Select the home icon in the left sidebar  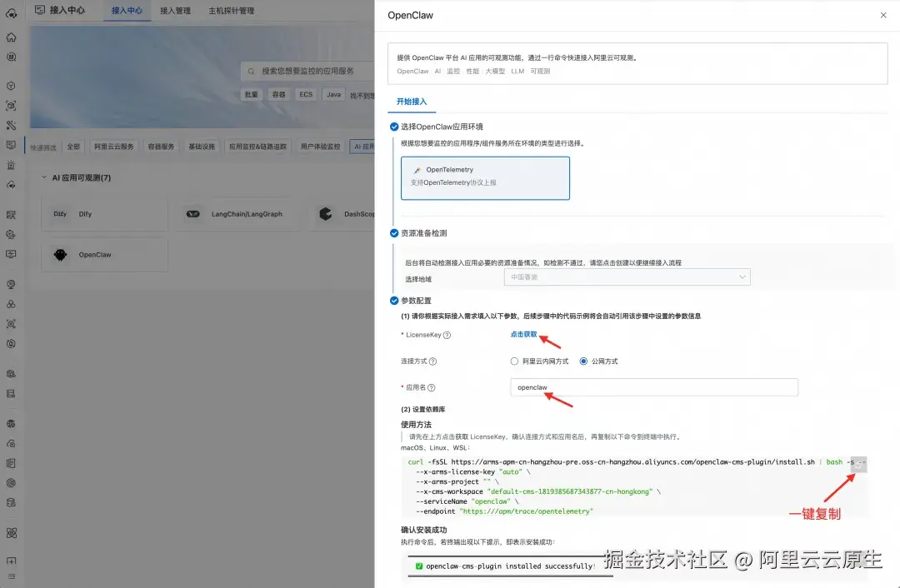pos(11,37)
